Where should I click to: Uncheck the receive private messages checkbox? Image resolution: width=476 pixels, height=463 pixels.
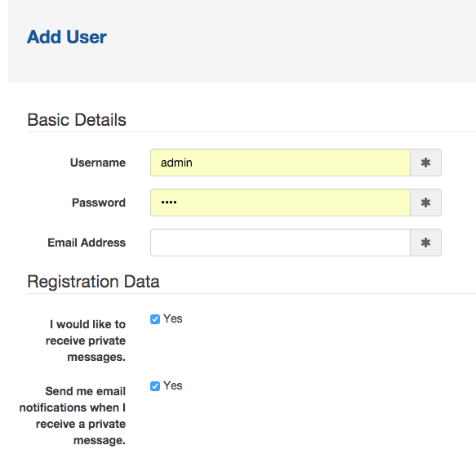point(155,319)
